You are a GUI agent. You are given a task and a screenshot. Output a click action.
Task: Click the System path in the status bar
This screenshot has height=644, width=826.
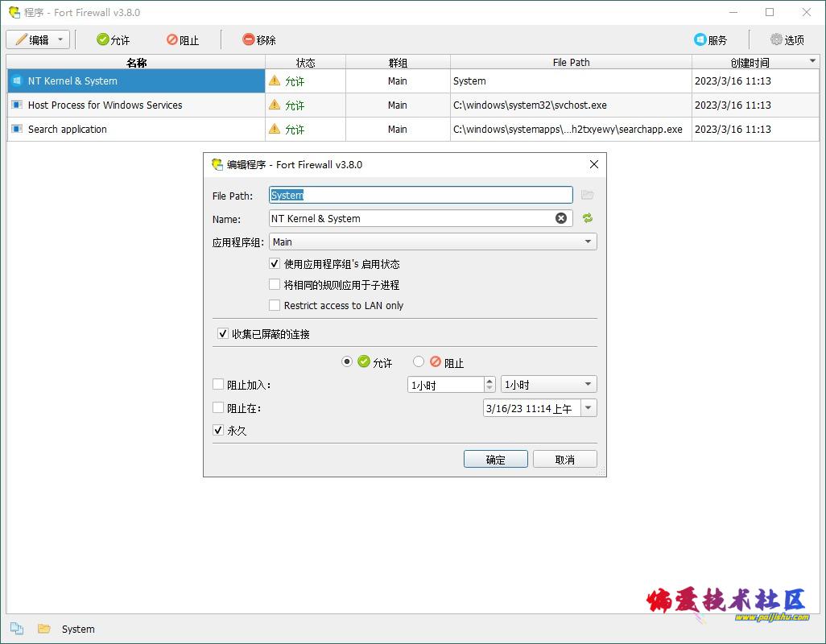[78, 629]
